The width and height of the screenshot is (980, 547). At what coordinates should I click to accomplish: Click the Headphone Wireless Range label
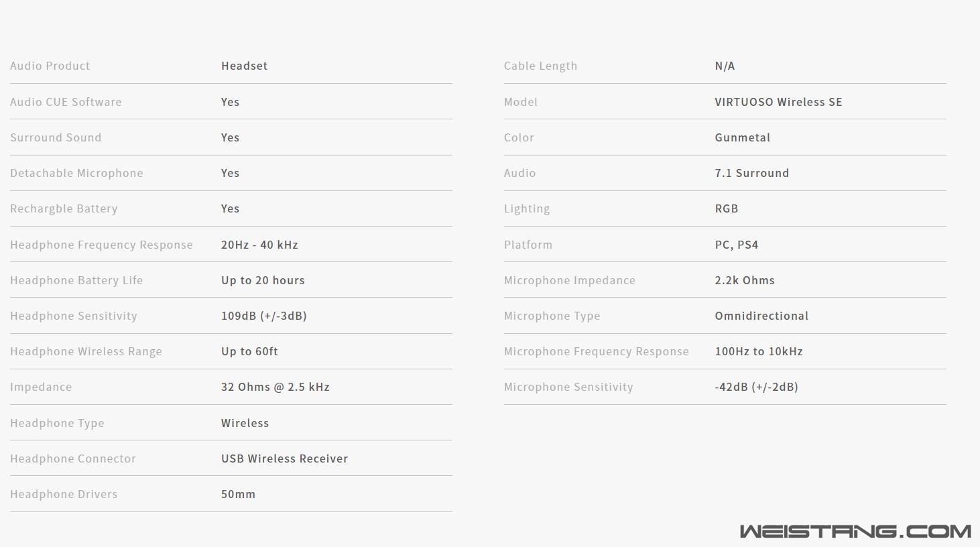pyautogui.click(x=86, y=351)
